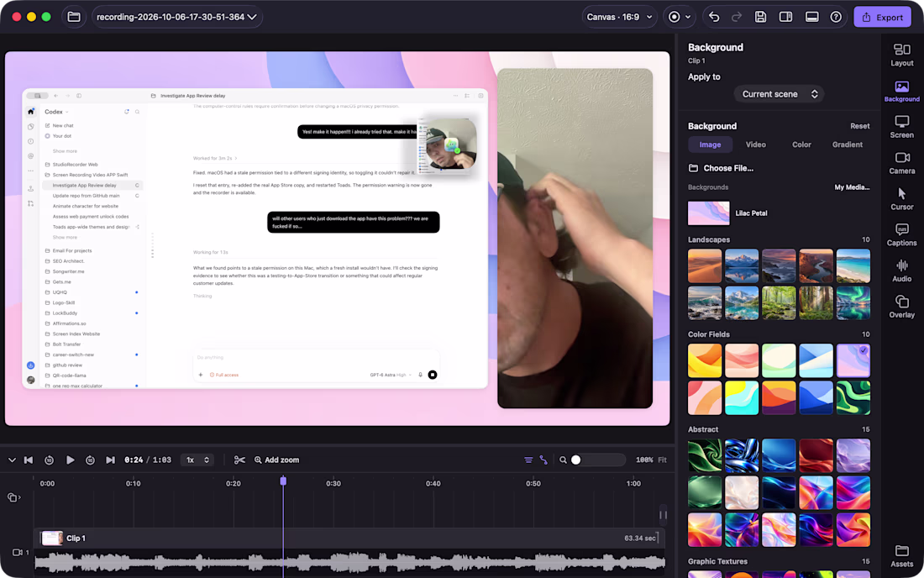Open the Cursor settings panel
The height and width of the screenshot is (578, 924).
(901, 199)
